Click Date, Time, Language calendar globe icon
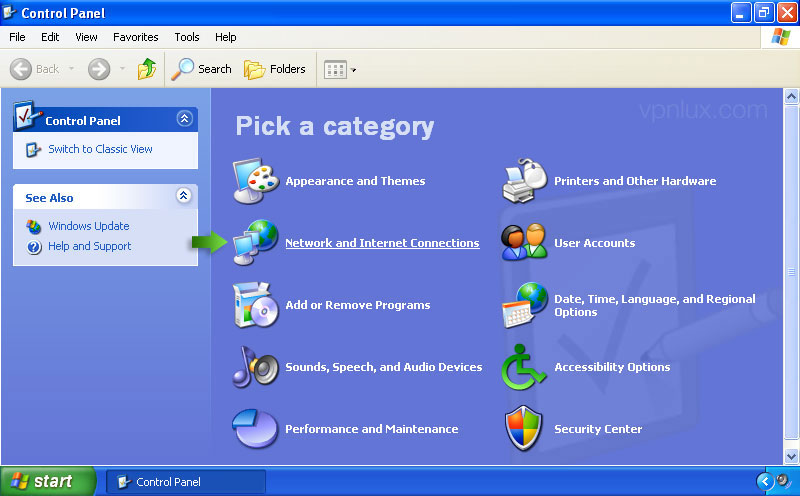 coord(524,305)
